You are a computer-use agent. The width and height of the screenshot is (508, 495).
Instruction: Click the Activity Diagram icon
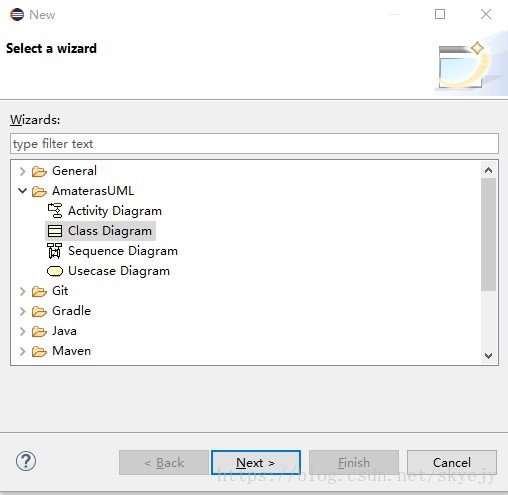click(55, 211)
